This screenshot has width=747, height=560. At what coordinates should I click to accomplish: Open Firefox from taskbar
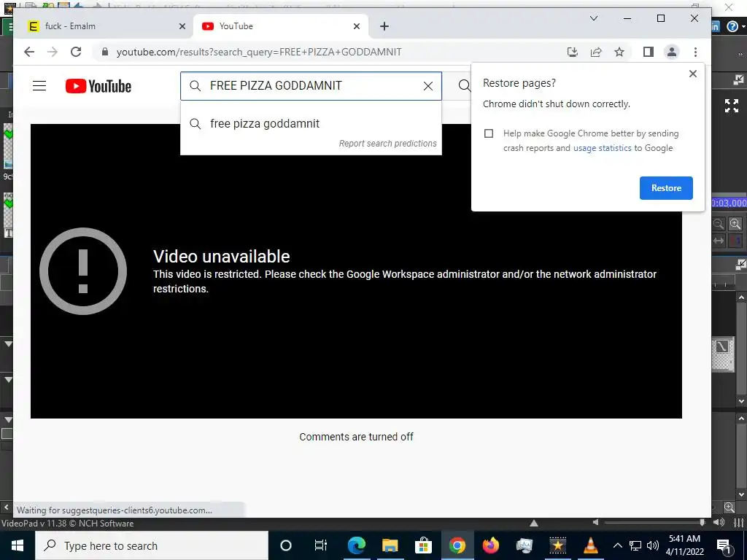click(490, 545)
